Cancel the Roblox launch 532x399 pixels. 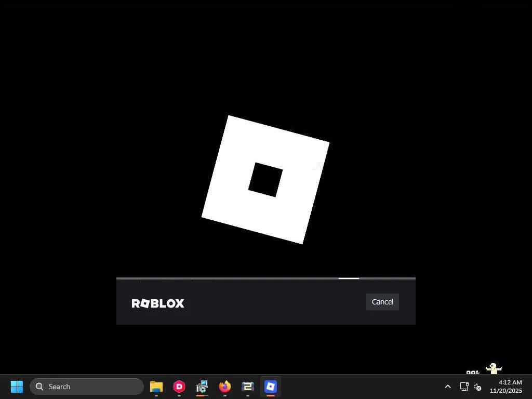pos(382,302)
